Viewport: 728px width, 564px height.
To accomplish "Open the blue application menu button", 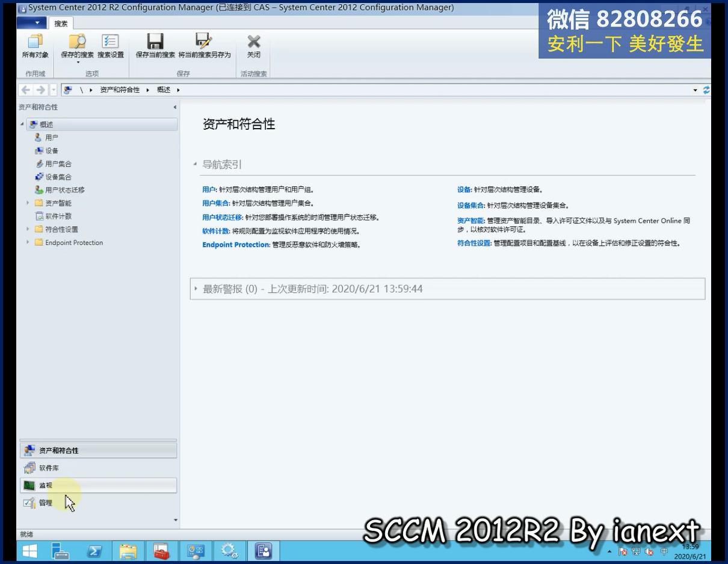I will click(32, 23).
